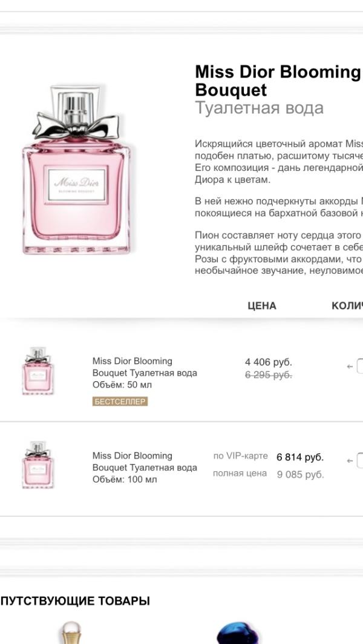Open the large Miss Dior bottle image
363x644 pixels.
pyautogui.click(x=76, y=170)
